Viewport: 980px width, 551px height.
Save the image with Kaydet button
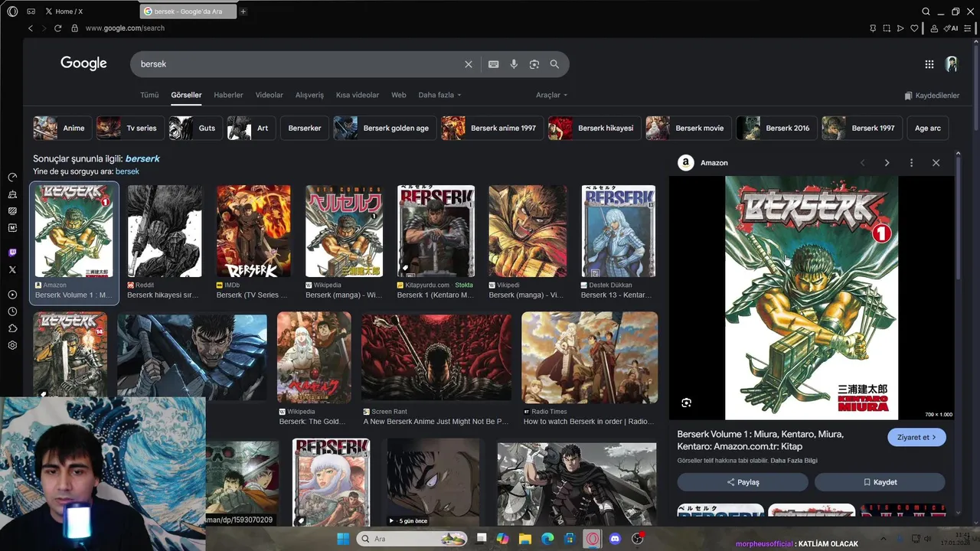coord(880,482)
